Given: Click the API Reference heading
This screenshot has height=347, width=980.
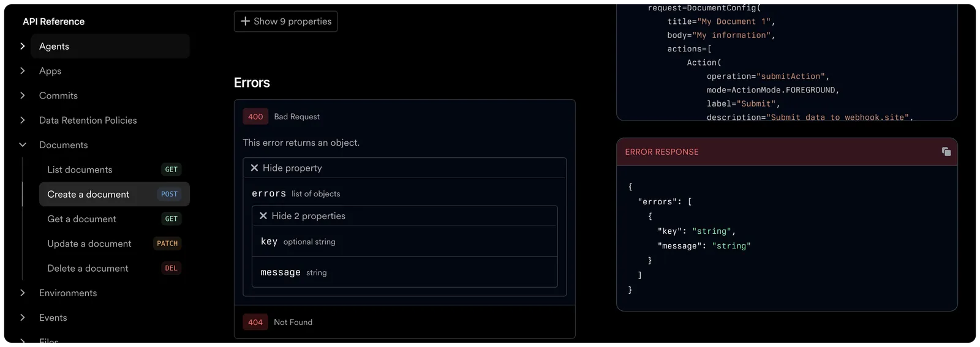Looking at the screenshot, I should coord(54,21).
